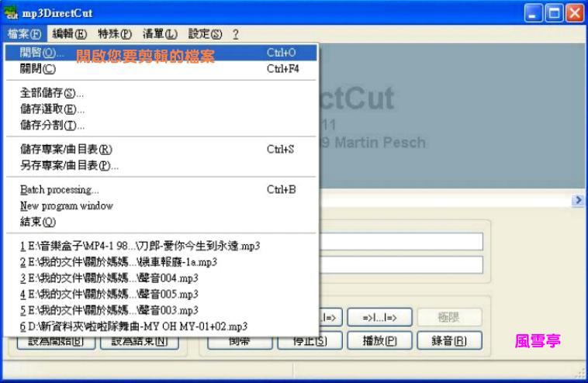588x383 pixels.
Task: Click the lower text input field
Action: pyautogui.click(x=401, y=265)
